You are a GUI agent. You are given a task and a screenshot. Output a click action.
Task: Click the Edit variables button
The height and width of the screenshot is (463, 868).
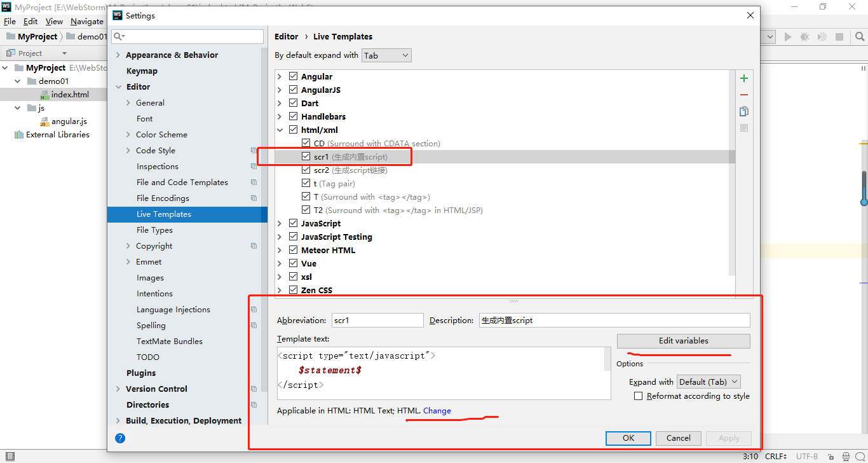pyautogui.click(x=684, y=341)
